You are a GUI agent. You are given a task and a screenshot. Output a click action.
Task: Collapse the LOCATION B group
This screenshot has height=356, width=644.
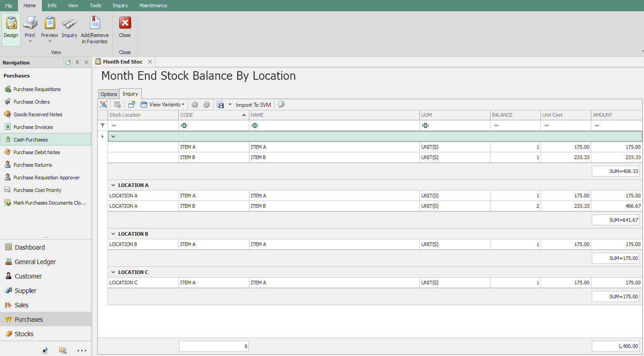pos(113,234)
